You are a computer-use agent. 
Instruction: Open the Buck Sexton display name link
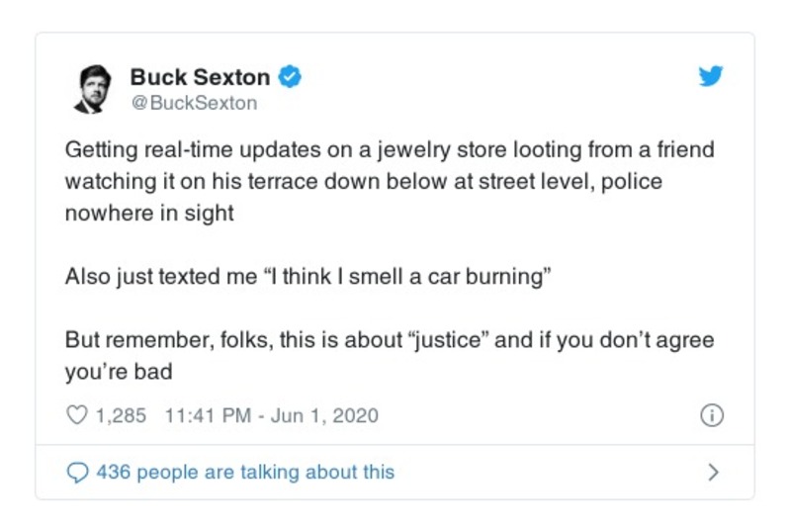tap(199, 76)
